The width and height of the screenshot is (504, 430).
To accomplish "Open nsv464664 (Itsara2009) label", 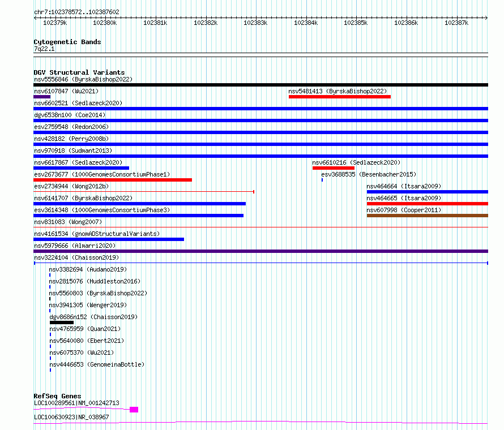I will [x=404, y=186].
